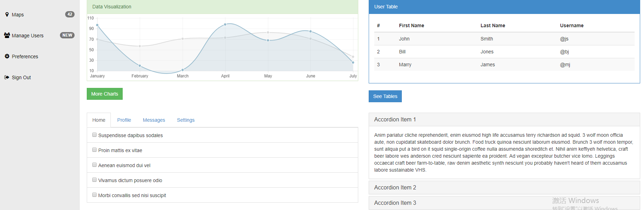Click the Maps pin icon

7,15
